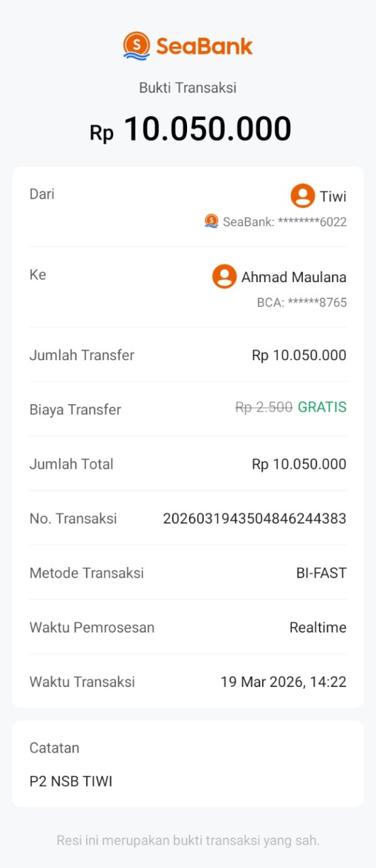Tap Ahmad Maulana's profile avatar
This screenshot has height=868, width=376.
(224, 277)
